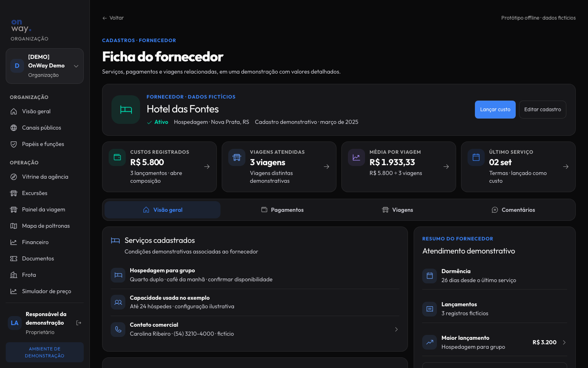Click the chart icon in Média por Viagem card
This screenshot has width=588, height=368.
pyautogui.click(x=356, y=157)
